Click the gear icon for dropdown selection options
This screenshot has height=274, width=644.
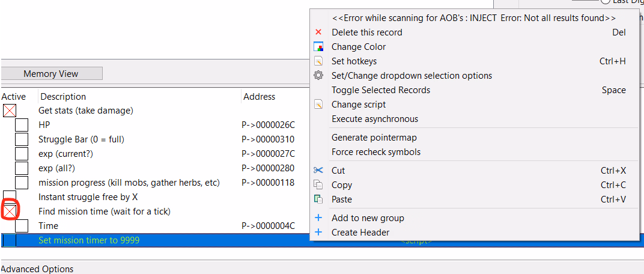pos(318,76)
